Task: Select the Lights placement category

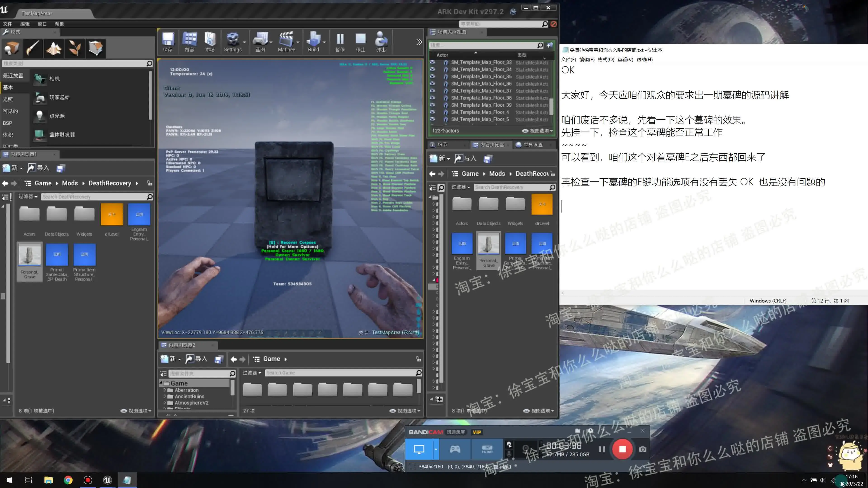Action: 8,99
